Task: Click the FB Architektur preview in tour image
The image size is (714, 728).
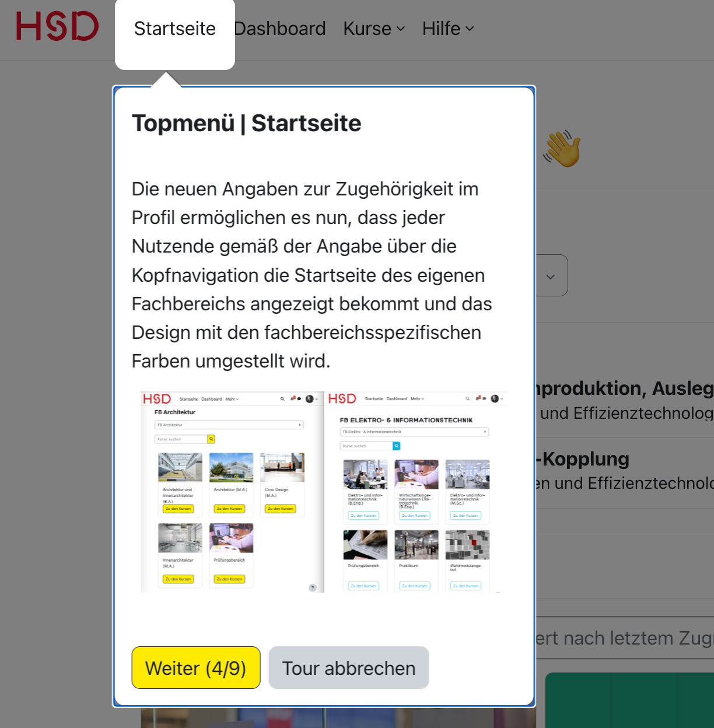Action: [232, 492]
